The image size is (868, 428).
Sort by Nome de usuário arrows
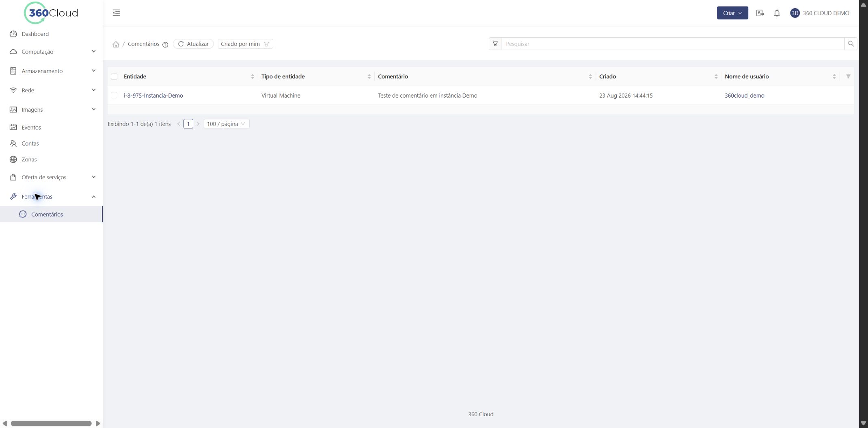(x=834, y=76)
